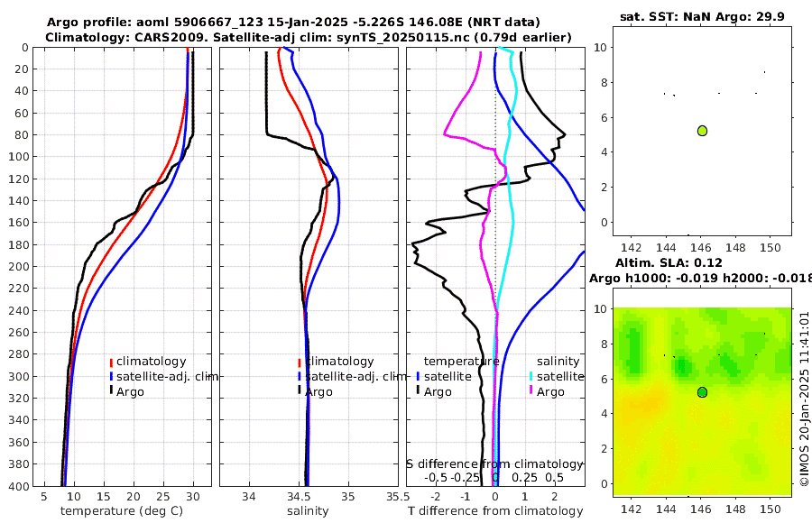Click the orange high-SLA patch on altimetry map
This screenshot has height=523, width=812.
click(643, 404)
